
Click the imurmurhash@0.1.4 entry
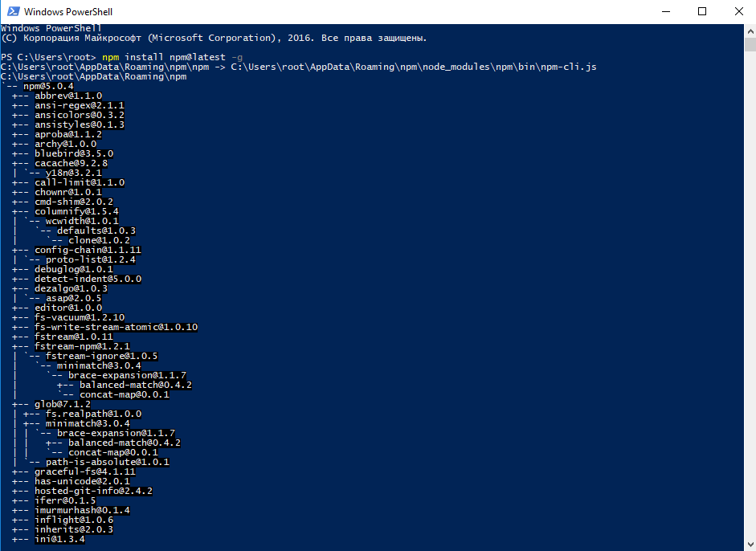[82, 511]
